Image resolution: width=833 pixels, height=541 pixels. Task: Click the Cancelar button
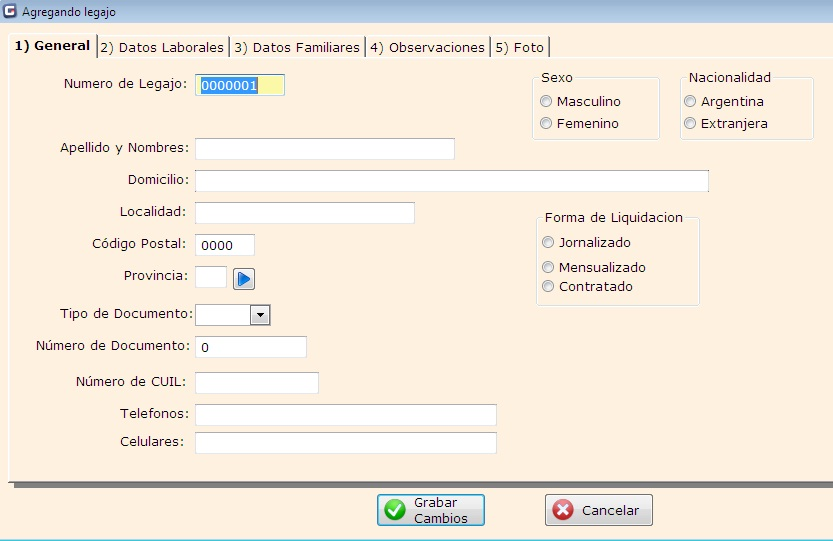tap(598, 510)
